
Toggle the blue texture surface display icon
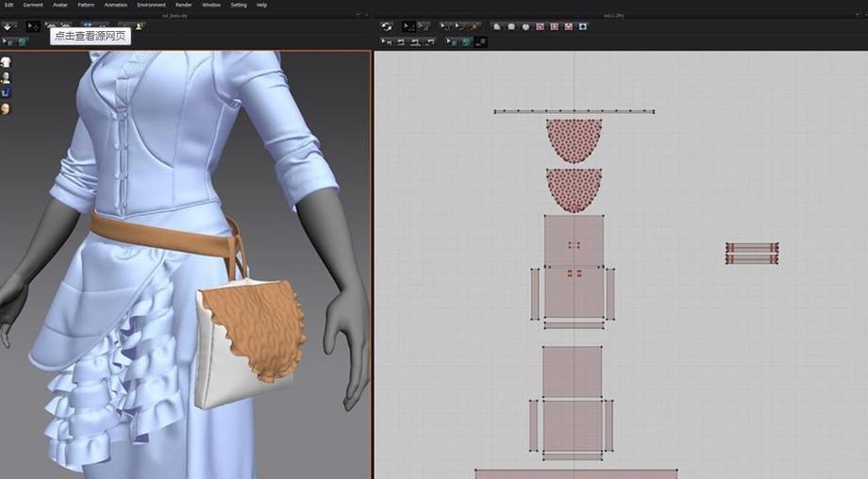tap(6, 92)
